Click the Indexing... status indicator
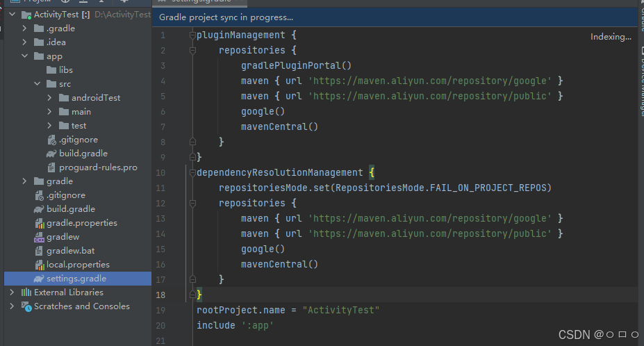Image resolution: width=644 pixels, height=346 pixels. [611, 37]
